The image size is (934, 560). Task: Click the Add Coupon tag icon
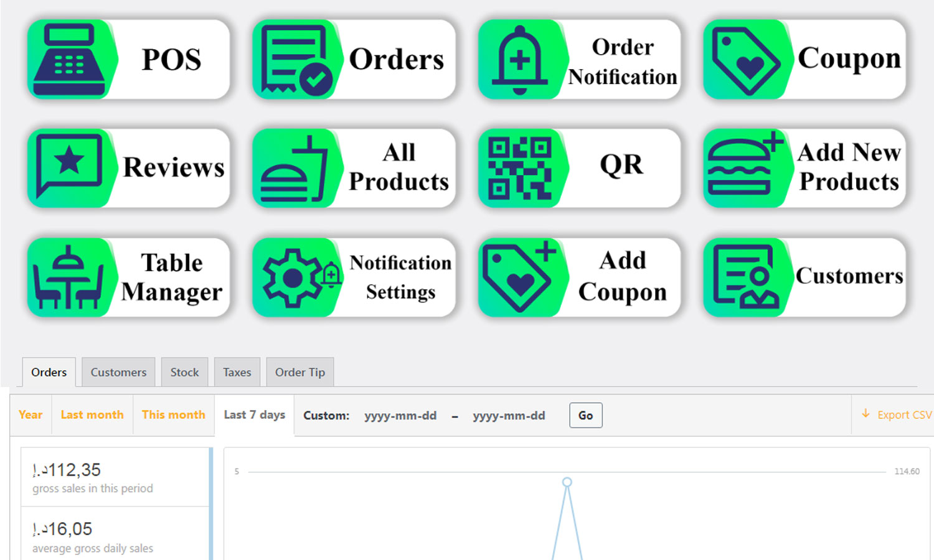[520, 278]
